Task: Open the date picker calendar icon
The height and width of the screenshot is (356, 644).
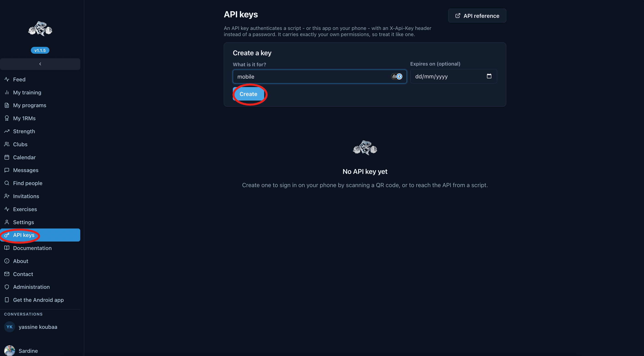Action: [x=489, y=76]
